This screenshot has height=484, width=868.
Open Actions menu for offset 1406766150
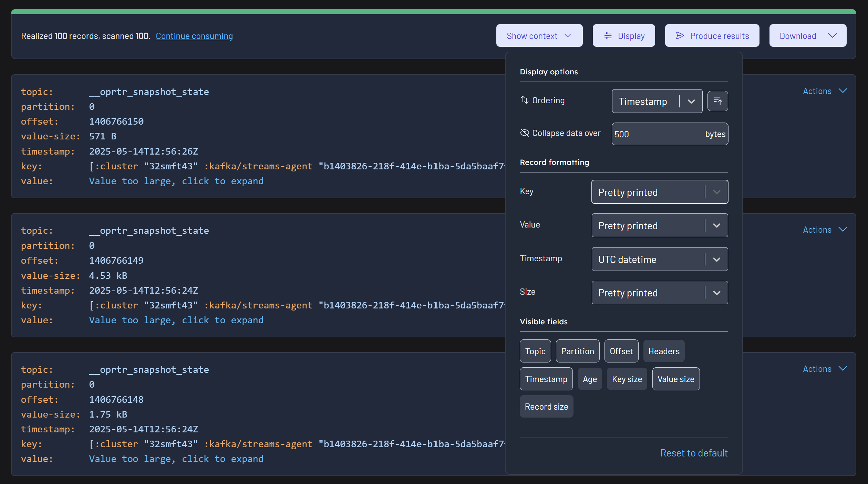[x=825, y=91]
